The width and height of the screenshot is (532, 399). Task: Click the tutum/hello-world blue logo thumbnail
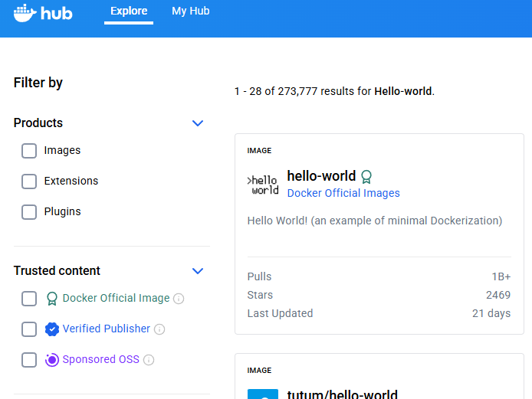pyautogui.click(x=263, y=394)
